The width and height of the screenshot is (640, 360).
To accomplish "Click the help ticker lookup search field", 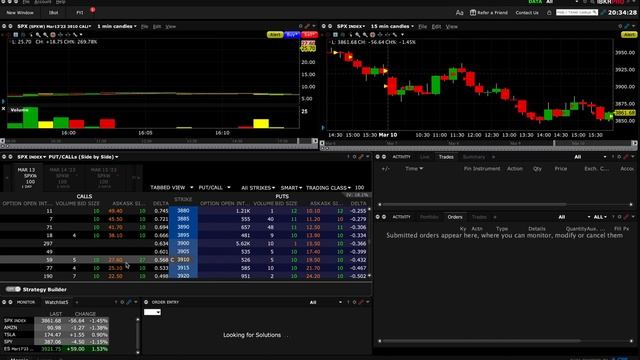I will coord(576,13).
